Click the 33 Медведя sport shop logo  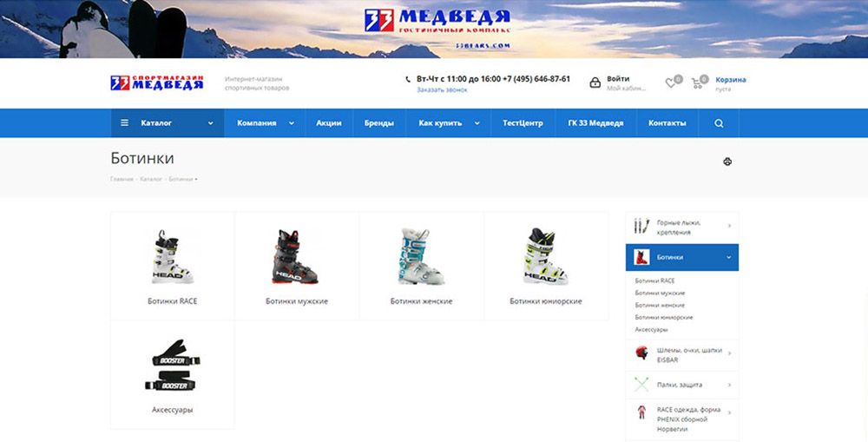(x=157, y=82)
